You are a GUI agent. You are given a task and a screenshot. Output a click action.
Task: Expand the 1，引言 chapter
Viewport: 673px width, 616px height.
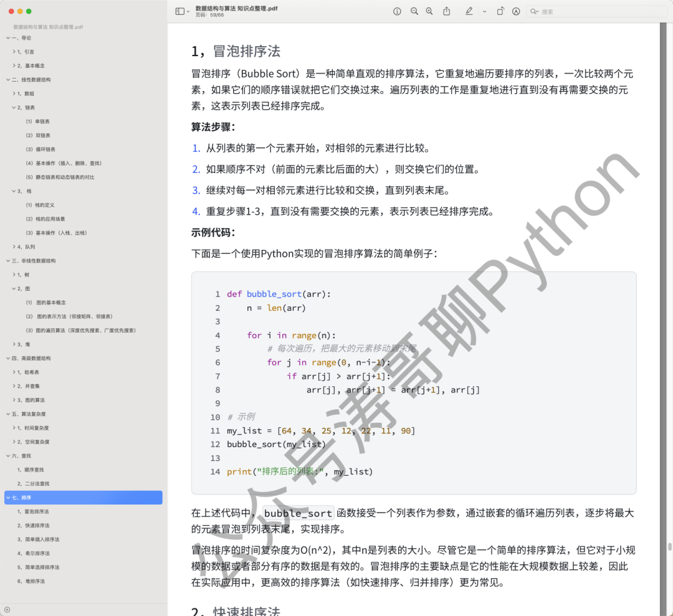coord(13,52)
